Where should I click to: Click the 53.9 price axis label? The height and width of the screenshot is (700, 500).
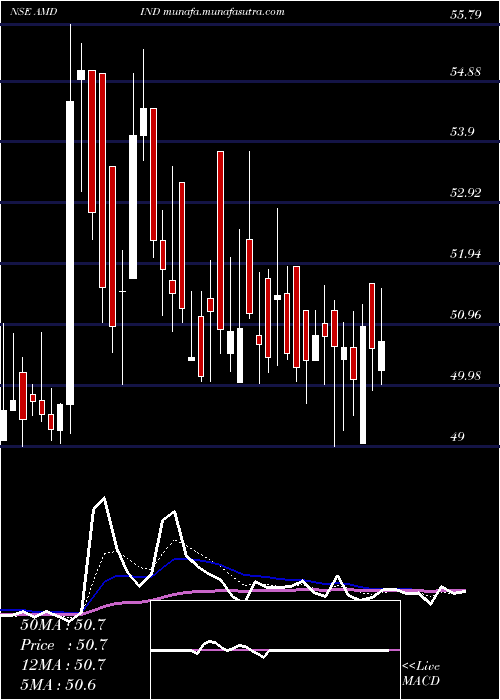click(x=462, y=132)
